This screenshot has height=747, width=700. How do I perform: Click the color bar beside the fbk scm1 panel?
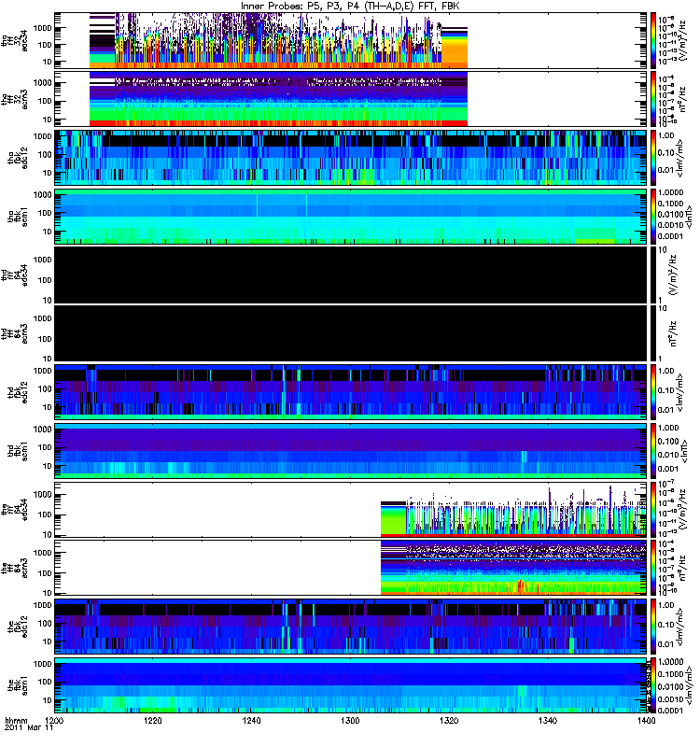(x=653, y=685)
